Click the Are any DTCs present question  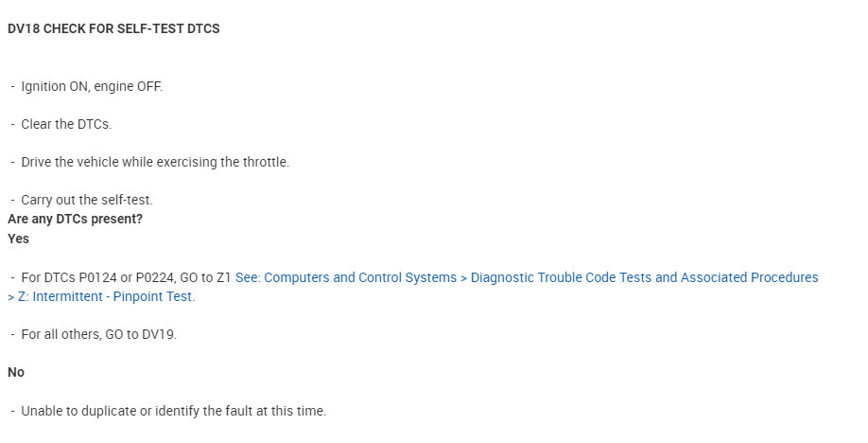75,219
